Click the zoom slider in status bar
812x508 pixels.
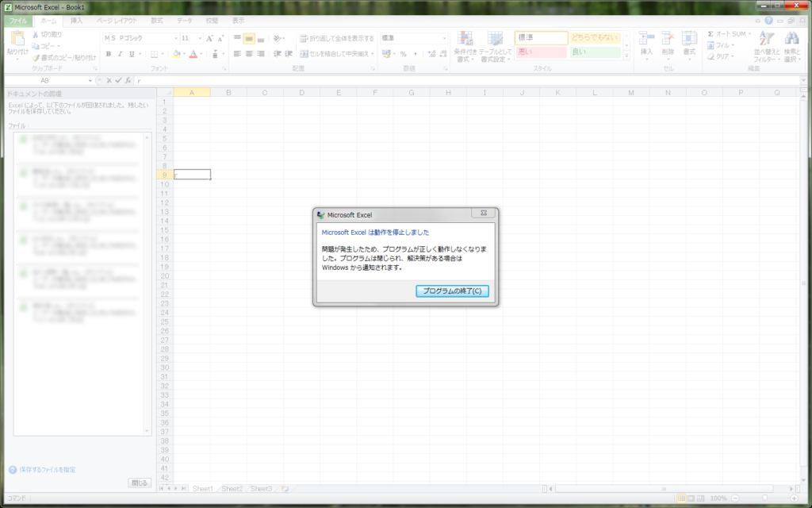(x=764, y=498)
